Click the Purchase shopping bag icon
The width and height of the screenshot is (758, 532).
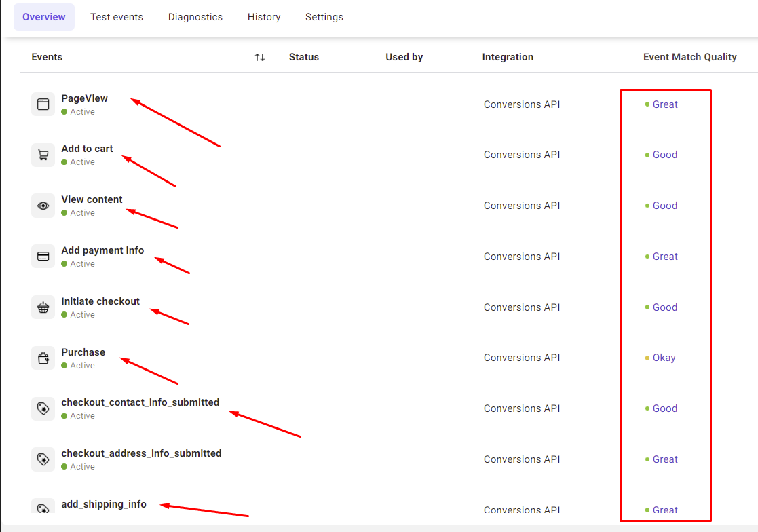pyautogui.click(x=43, y=358)
